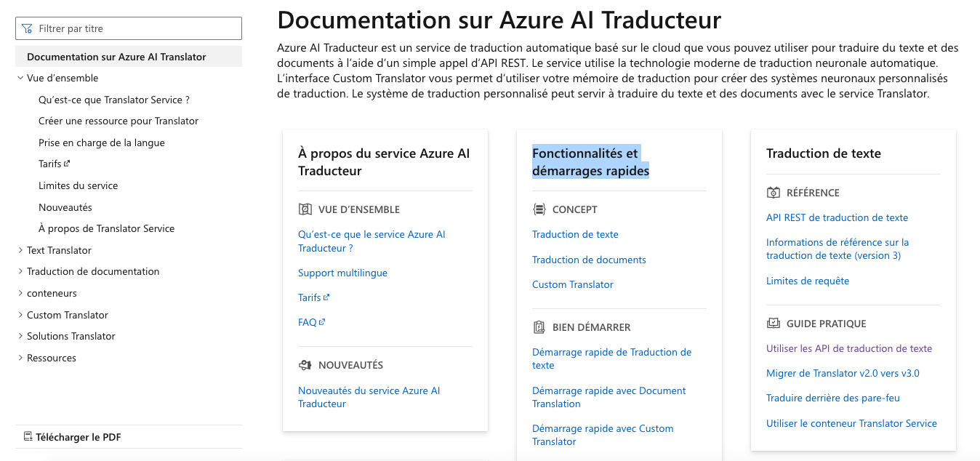This screenshot has width=980, height=461.
Task: Open Migrer de Translator v2.0 vers v3.0
Action: click(x=843, y=373)
